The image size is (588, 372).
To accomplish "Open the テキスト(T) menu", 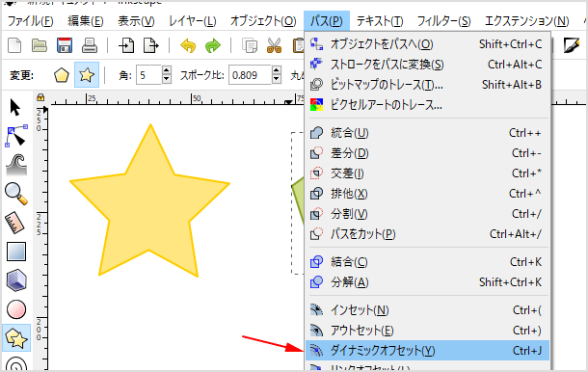I will tap(380, 21).
